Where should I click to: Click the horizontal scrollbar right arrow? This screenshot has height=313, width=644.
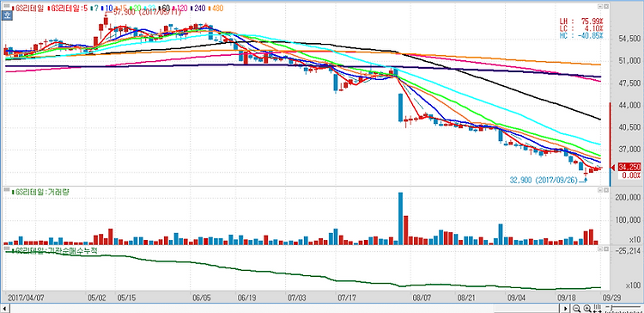pos(566,309)
